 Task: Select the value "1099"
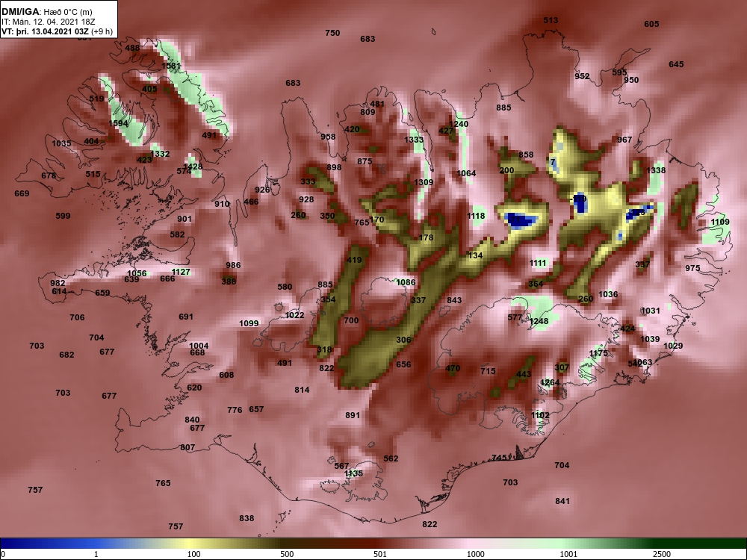[x=249, y=323]
